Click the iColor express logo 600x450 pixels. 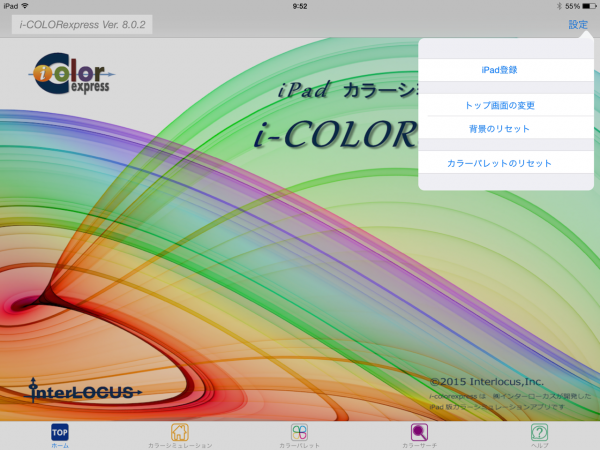click(72, 74)
